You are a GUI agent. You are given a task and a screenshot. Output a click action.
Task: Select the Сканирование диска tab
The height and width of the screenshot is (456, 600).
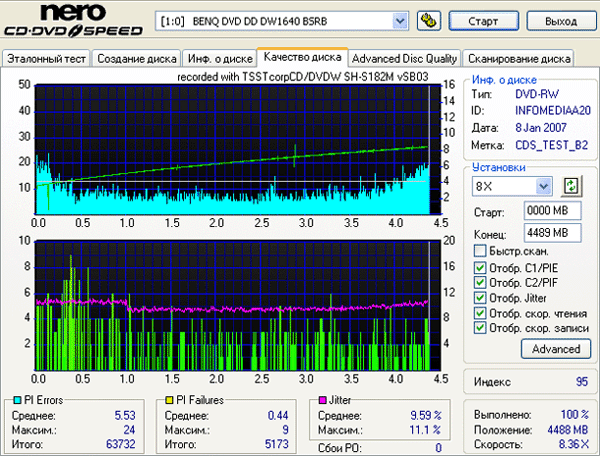tap(519, 59)
